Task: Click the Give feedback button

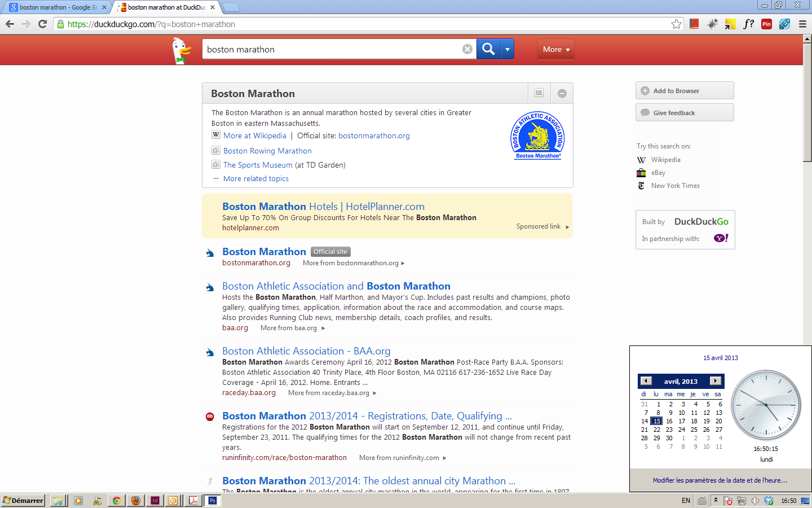Action: point(685,112)
